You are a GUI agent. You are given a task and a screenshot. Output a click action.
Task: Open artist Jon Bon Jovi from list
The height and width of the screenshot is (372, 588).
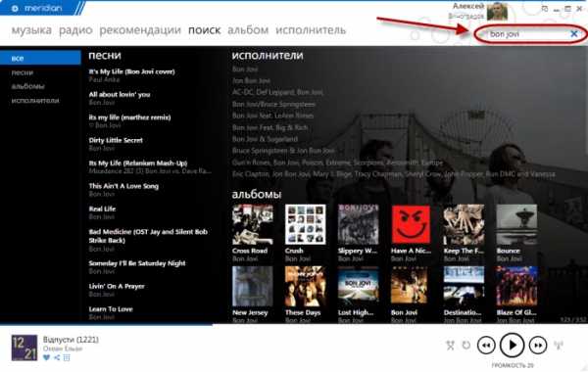pos(251,80)
